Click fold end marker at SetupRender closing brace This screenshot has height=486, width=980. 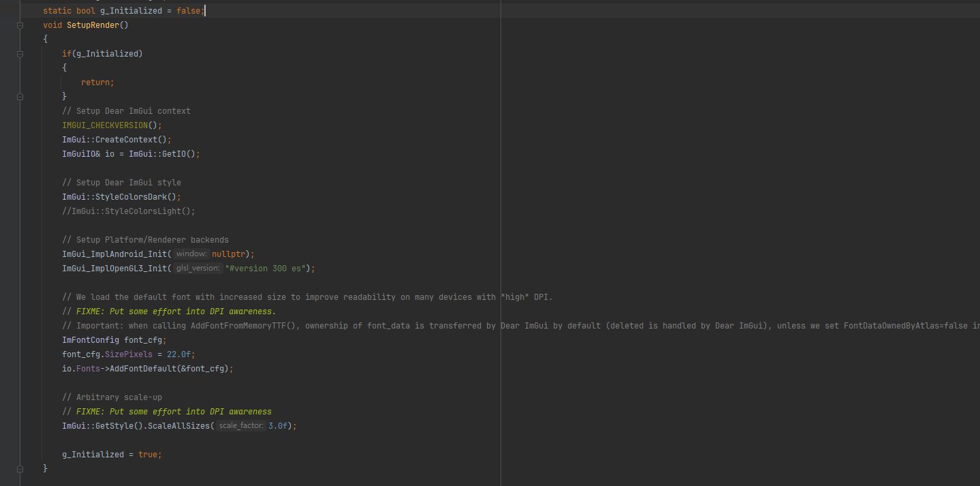click(20, 469)
